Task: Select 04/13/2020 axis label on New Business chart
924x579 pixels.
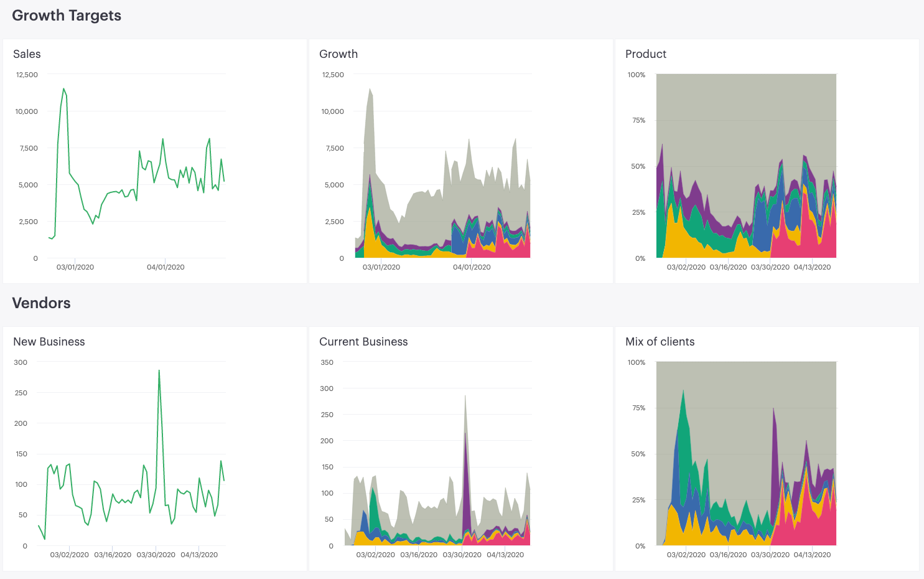Action: click(x=199, y=555)
